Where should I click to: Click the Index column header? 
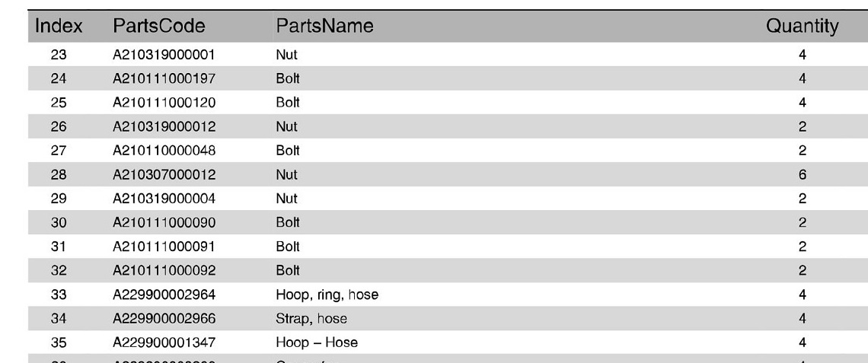pos(59,26)
